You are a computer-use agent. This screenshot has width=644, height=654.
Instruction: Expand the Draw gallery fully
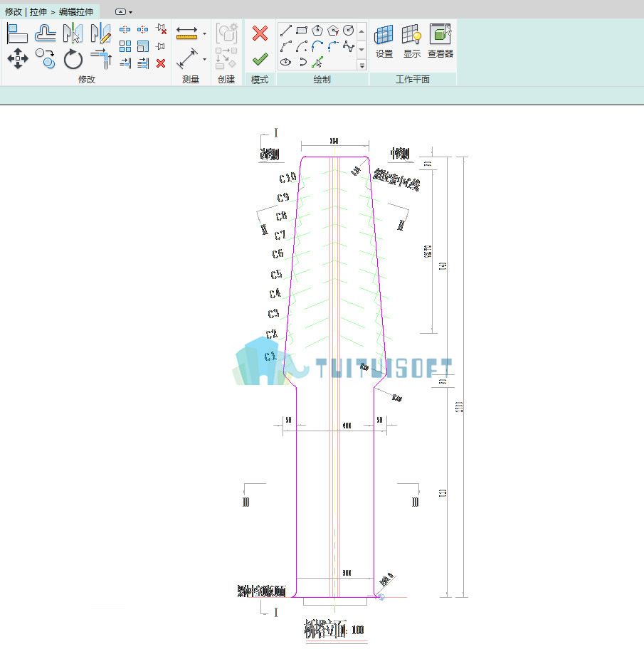click(x=361, y=65)
